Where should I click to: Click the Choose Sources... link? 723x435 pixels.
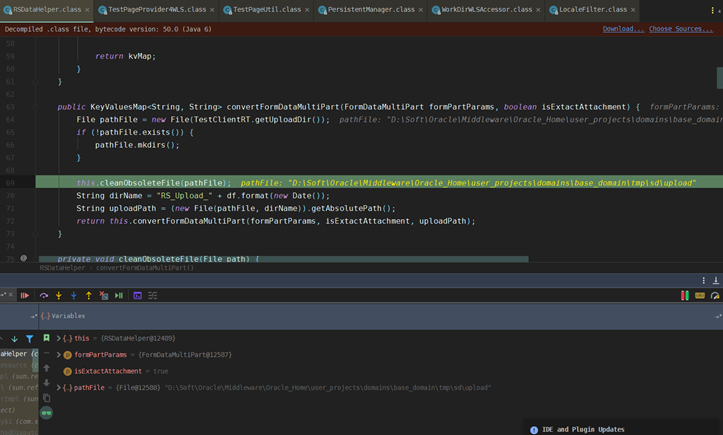680,29
